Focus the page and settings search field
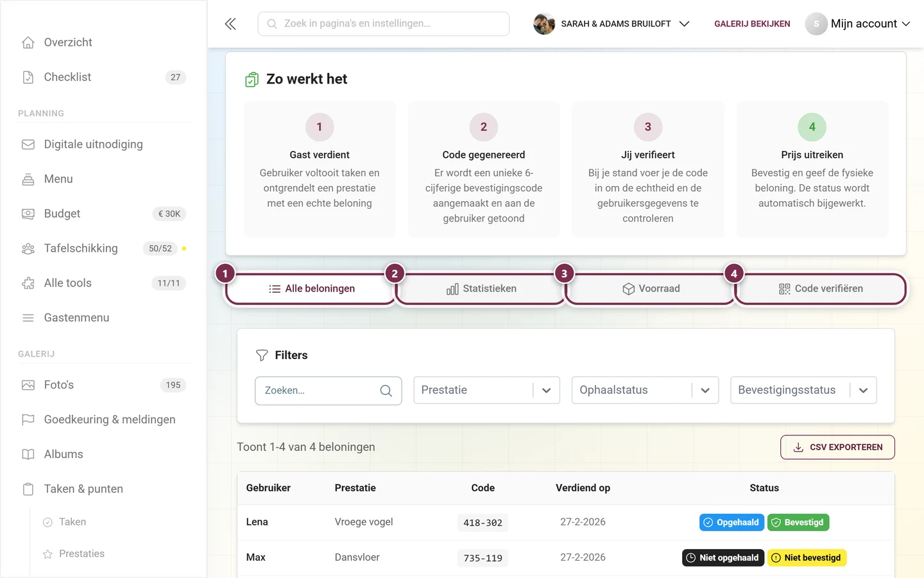This screenshot has height=578, width=924. pos(384,24)
